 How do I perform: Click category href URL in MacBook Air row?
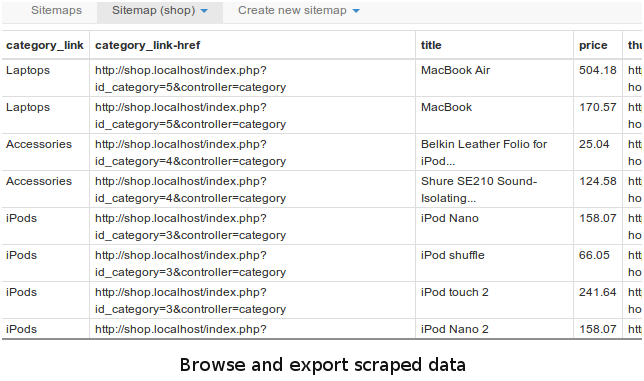pyautogui.click(x=191, y=78)
